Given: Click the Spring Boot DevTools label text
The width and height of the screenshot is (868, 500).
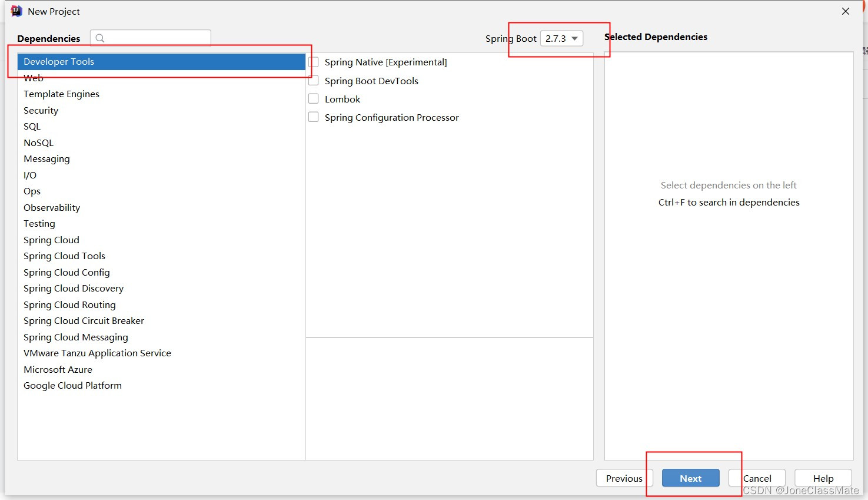Looking at the screenshot, I should [371, 81].
